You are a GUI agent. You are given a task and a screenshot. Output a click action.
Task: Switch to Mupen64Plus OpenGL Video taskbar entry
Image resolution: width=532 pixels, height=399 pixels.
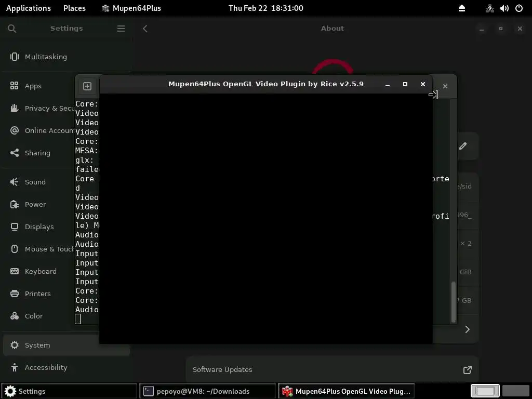(x=347, y=391)
